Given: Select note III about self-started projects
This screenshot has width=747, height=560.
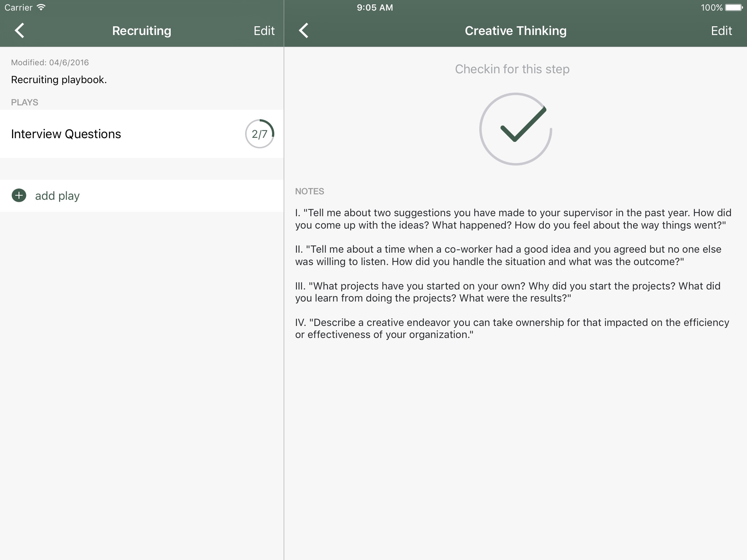Looking at the screenshot, I should coord(507,292).
